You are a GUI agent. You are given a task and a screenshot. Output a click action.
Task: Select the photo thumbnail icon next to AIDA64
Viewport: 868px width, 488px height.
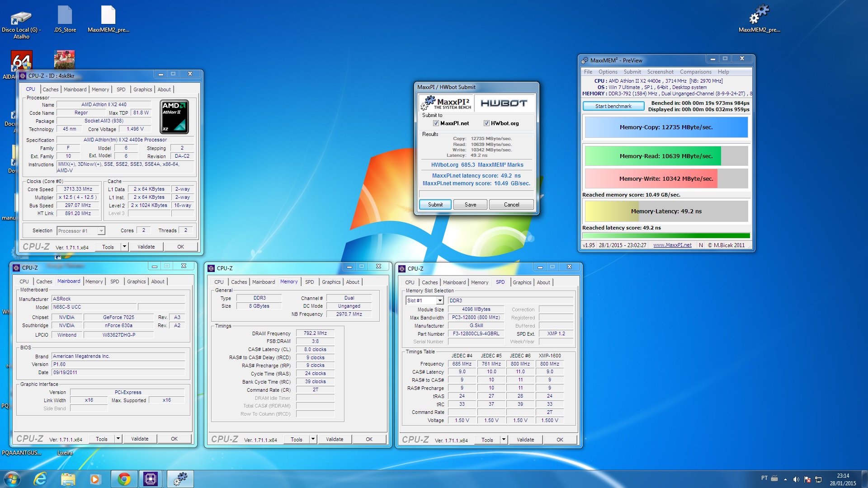point(65,60)
